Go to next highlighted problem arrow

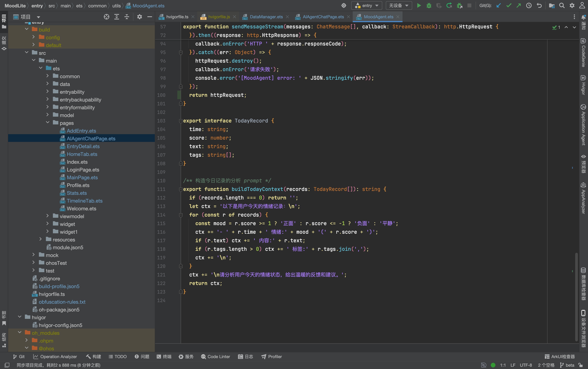(574, 27)
